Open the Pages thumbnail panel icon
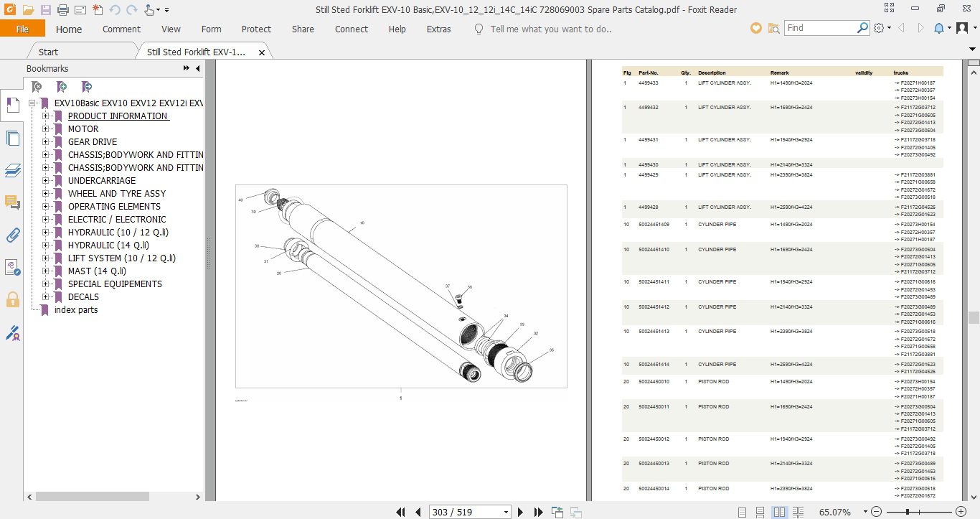 click(x=12, y=138)
